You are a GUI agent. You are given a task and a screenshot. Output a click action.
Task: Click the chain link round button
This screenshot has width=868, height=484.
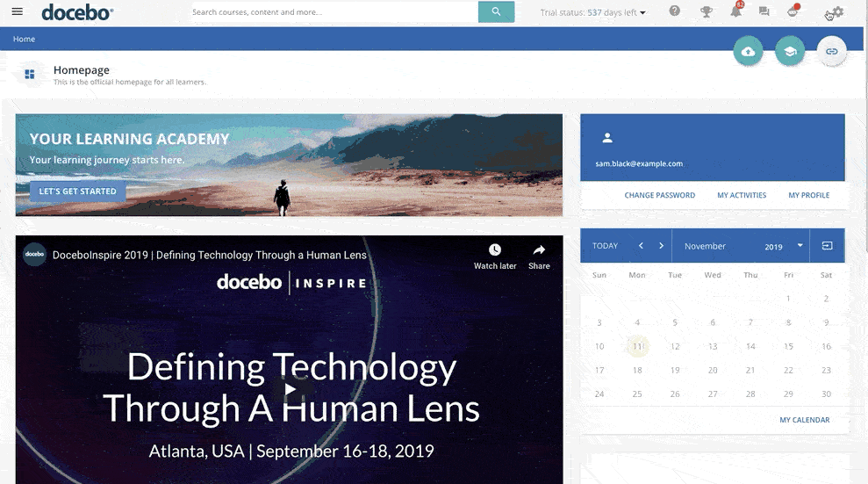[x=831, y=52]
